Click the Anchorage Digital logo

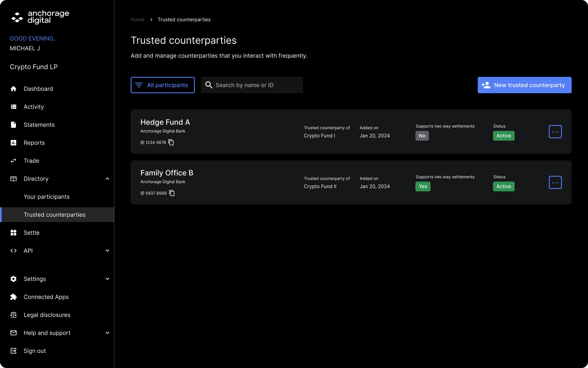[x=40, y=17]
